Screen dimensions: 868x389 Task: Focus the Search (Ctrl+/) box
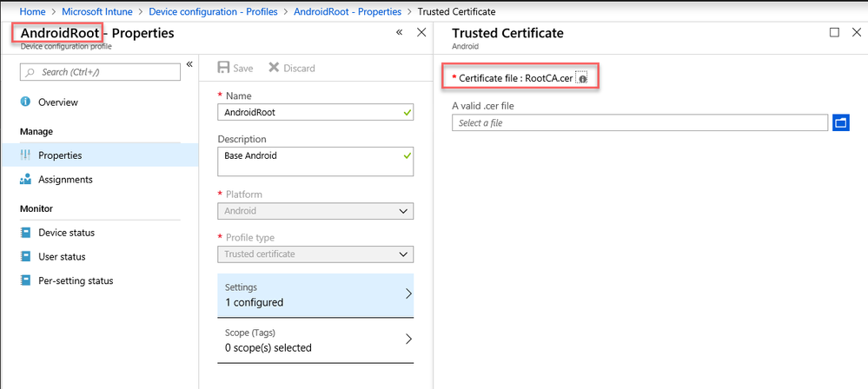tap(100, 72)
